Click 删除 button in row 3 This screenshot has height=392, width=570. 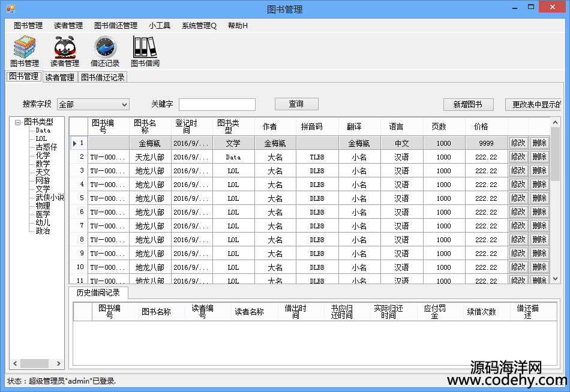(539, 171)
